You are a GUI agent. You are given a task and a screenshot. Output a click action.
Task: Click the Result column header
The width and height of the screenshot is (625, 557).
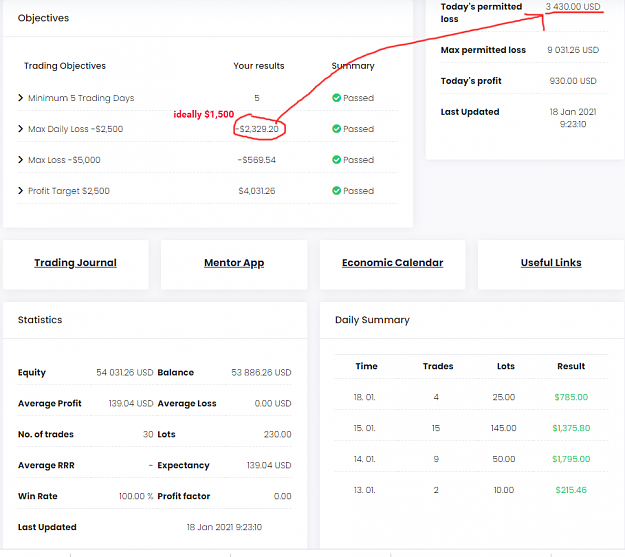tap(571, 366)
